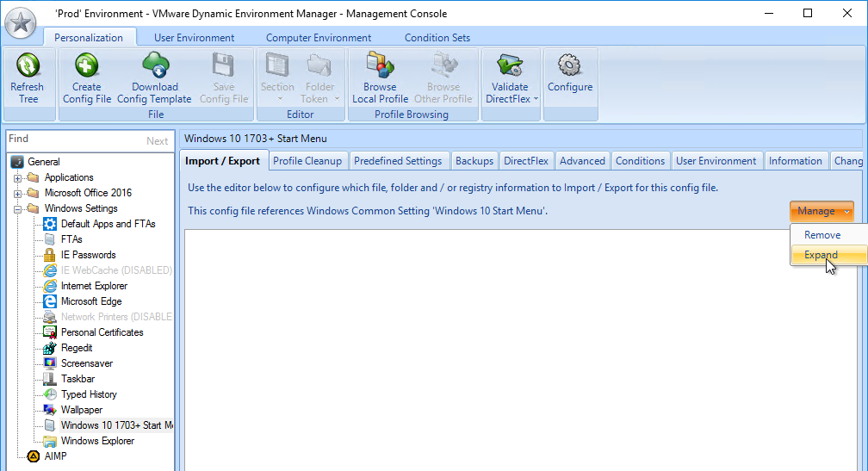The height and width of the screenshot is (471, 868).
Task: Expand the Applications folder node
Action: click(x=18, y=178)
